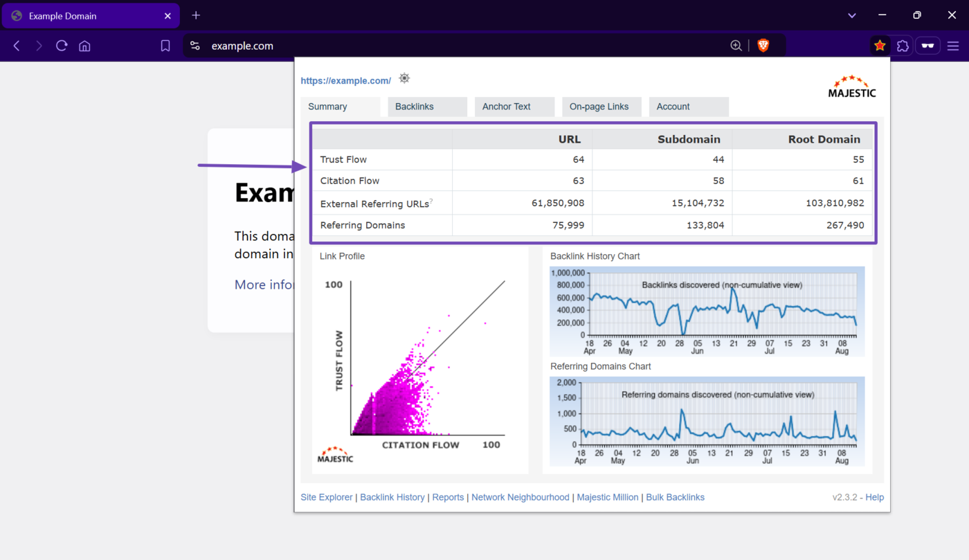Click the Root Domain Trust Flow value 55

(x=858, y=159)
